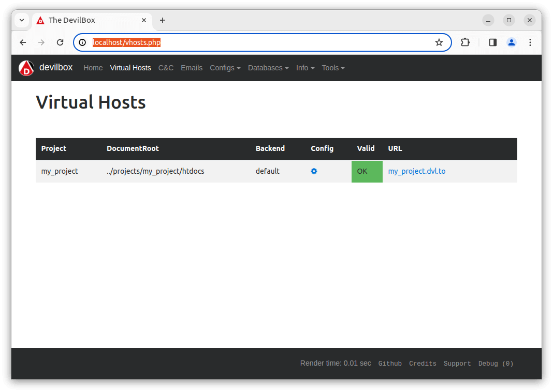Go back to the previous page
This screenshot has height=392, width=553.
(x=23, y=42)
